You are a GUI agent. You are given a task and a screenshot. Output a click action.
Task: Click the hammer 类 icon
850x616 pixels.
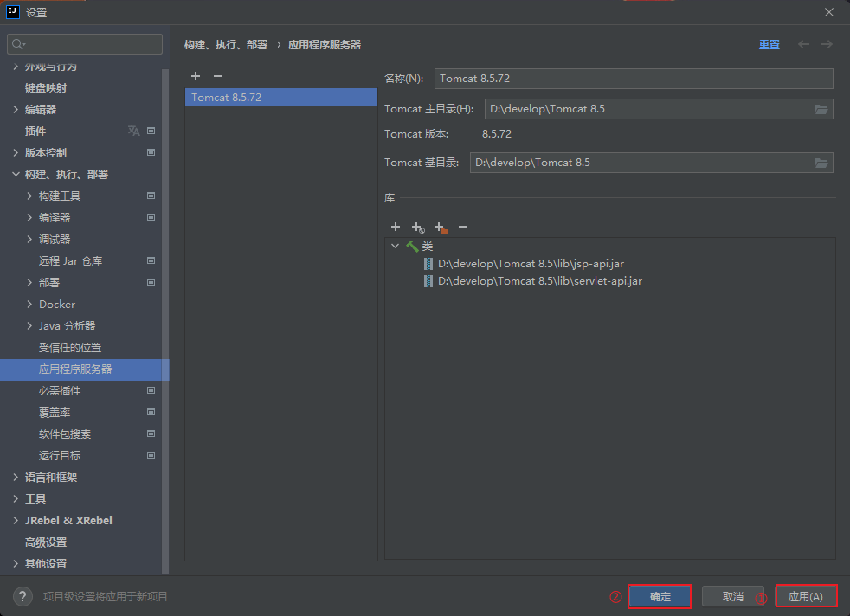412,247
